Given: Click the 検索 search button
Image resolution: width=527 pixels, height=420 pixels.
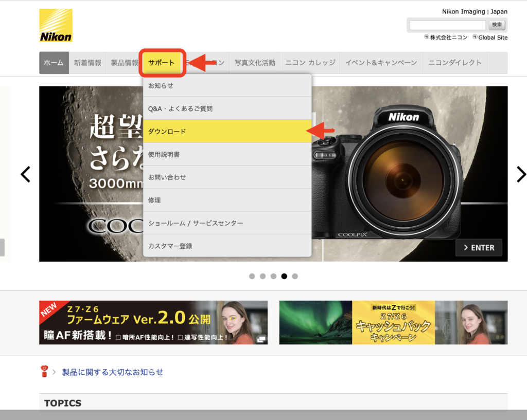Looking at the screenshot, I should pyautogui.click(x=497, y=25).
